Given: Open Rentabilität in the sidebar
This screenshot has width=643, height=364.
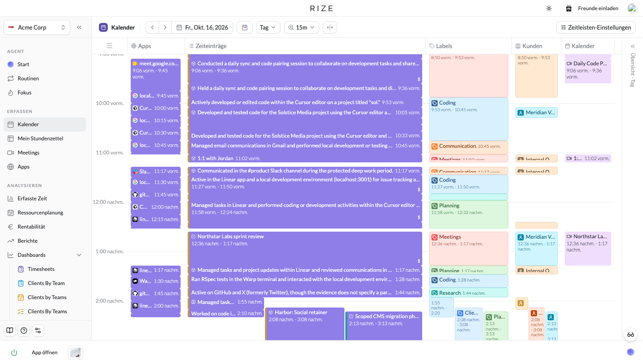Looking at the screenshot, I should point(45,227).
